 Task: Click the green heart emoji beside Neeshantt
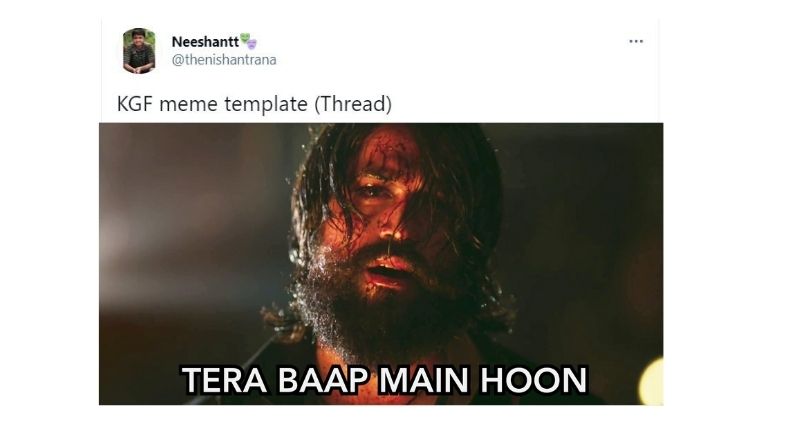tap(245, 38)
